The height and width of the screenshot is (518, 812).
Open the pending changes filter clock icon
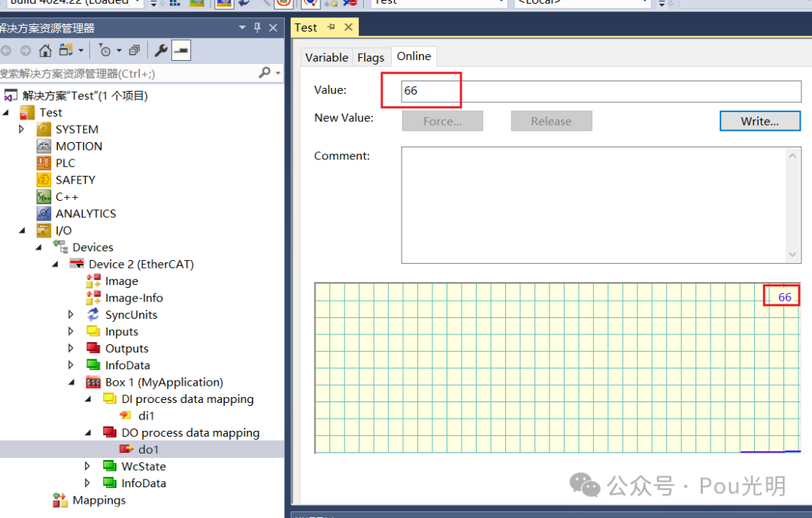(105, 50)
